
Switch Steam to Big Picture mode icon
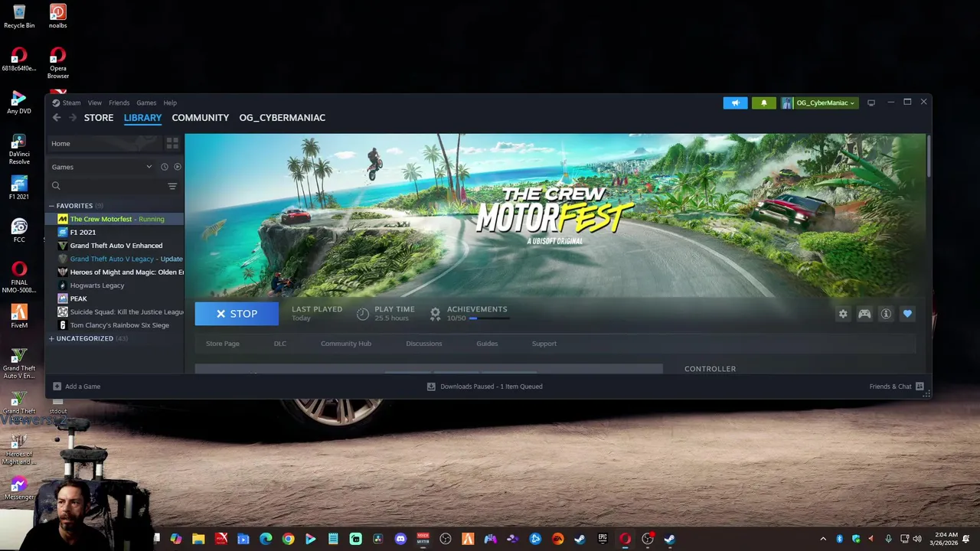[871, 103]
